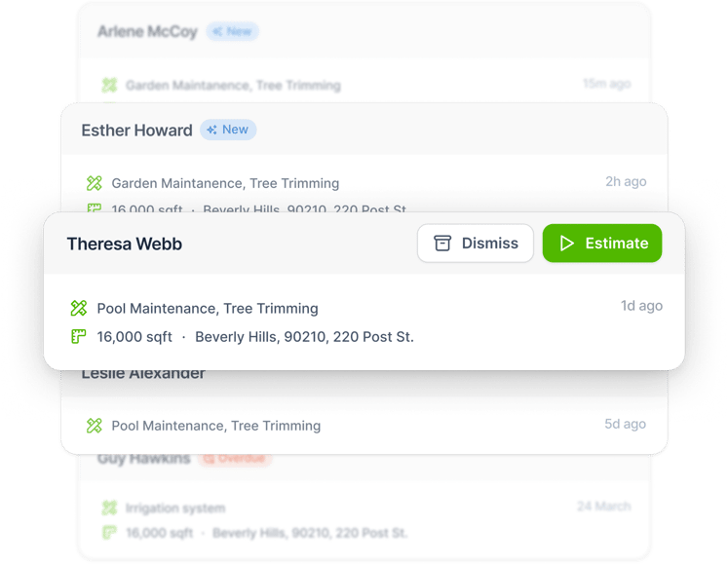Click the "1d ago" timestamp
Screen dimensions: 728x564
[x=641, y=306]
